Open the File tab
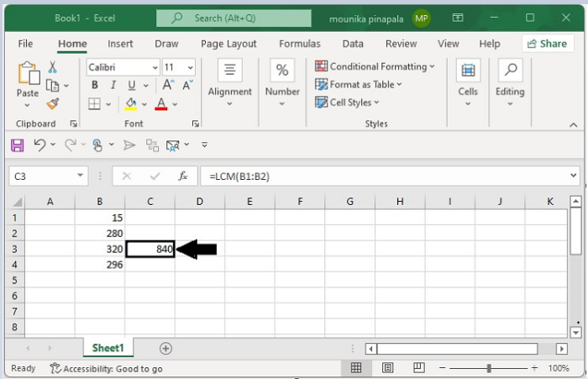 pyautogui.click(x=25, y=44)
